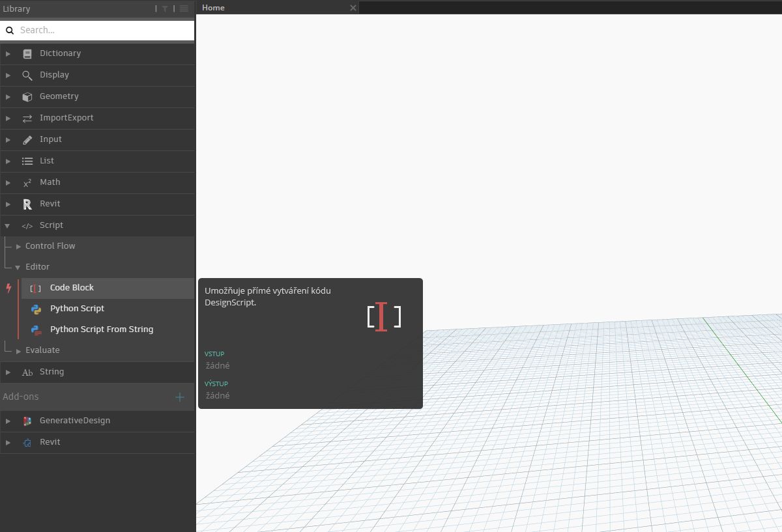Expand the Evaluate subcategory arrow
Screen dimensions: 782x532
click(x=18, y=350)
